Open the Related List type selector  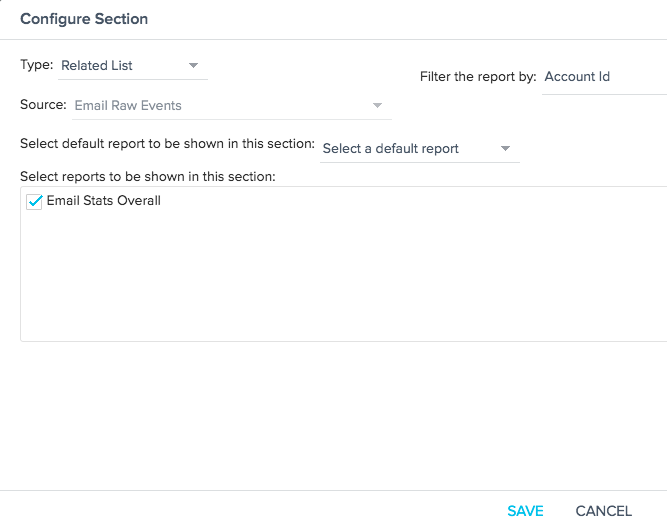click(133, 66)
